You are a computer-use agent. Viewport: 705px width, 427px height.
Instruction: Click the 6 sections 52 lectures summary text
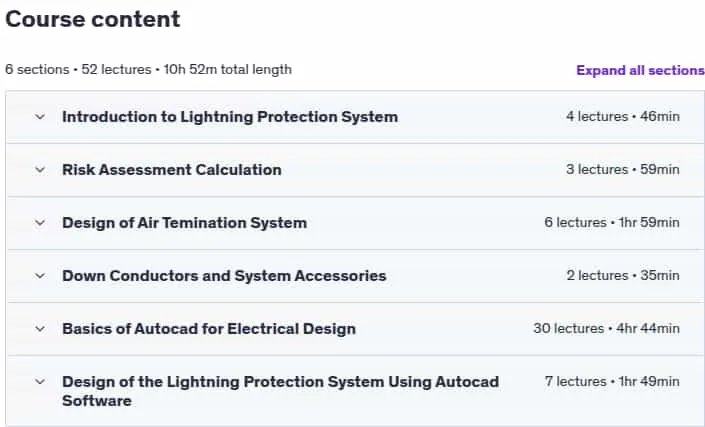[148, 70]
